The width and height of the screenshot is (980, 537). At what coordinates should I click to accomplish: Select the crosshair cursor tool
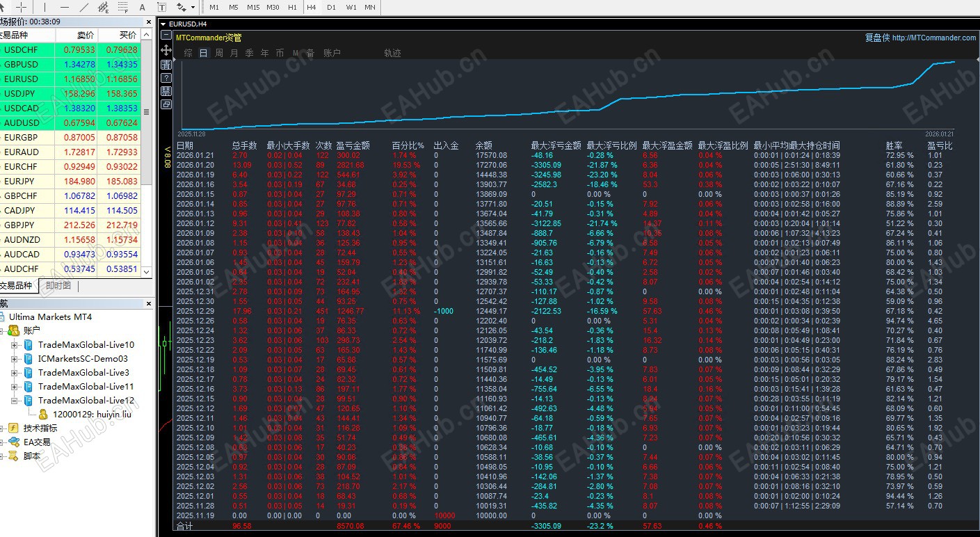(22, 7)
